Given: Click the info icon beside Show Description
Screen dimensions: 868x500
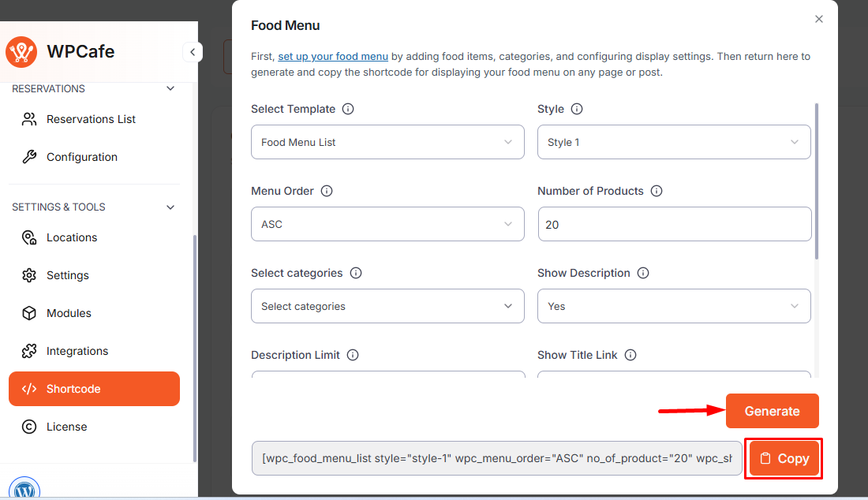Looking at the screenshot, I should coord(643,273).
